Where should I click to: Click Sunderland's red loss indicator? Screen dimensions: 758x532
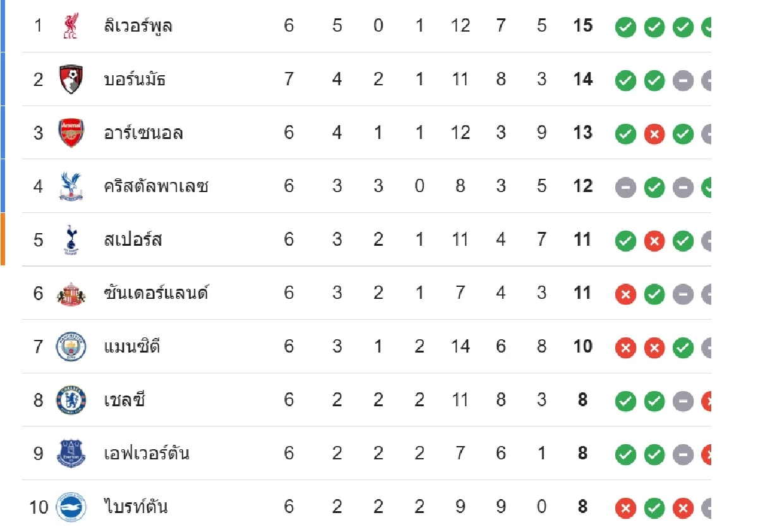tap(625, 294)
